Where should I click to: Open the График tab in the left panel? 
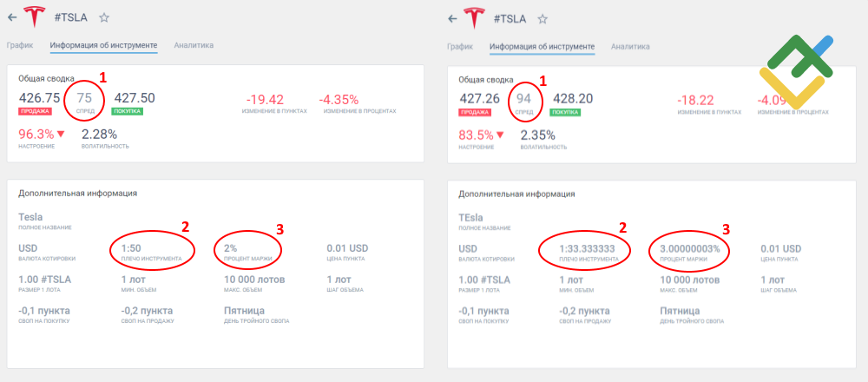(x=20, y=45)
